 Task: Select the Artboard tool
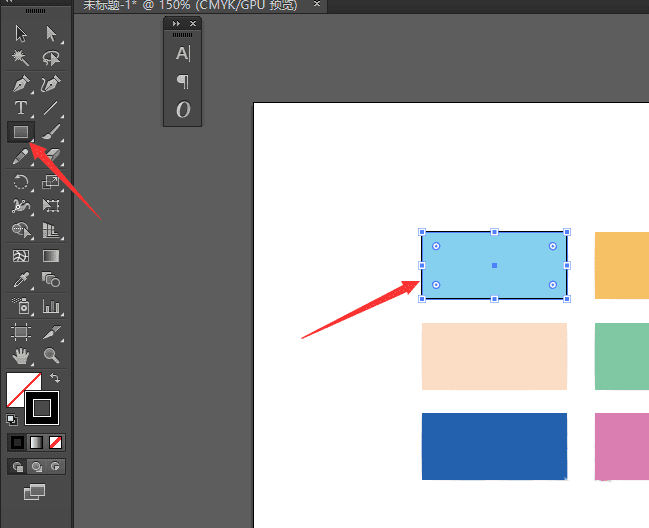[x=21, y=332]
